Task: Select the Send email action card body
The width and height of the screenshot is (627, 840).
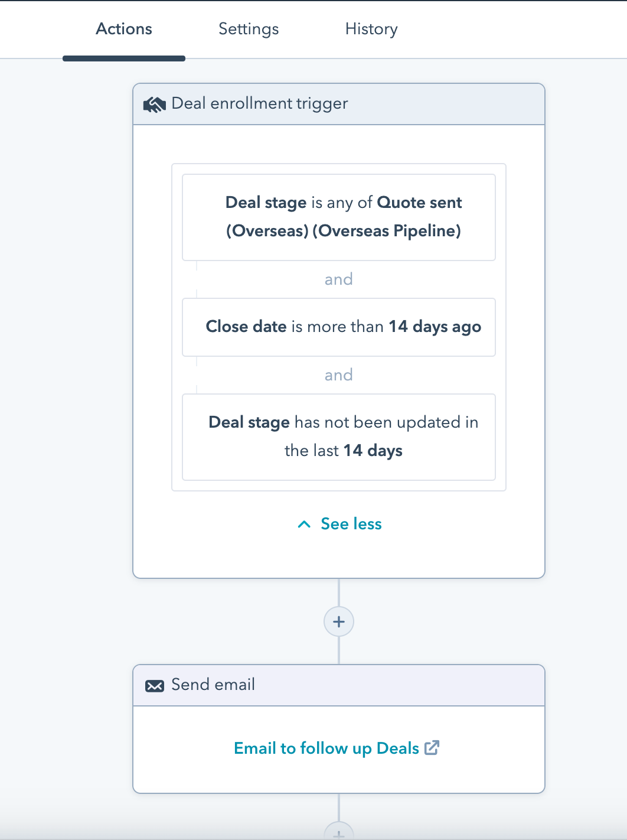Action: [339, 749]
